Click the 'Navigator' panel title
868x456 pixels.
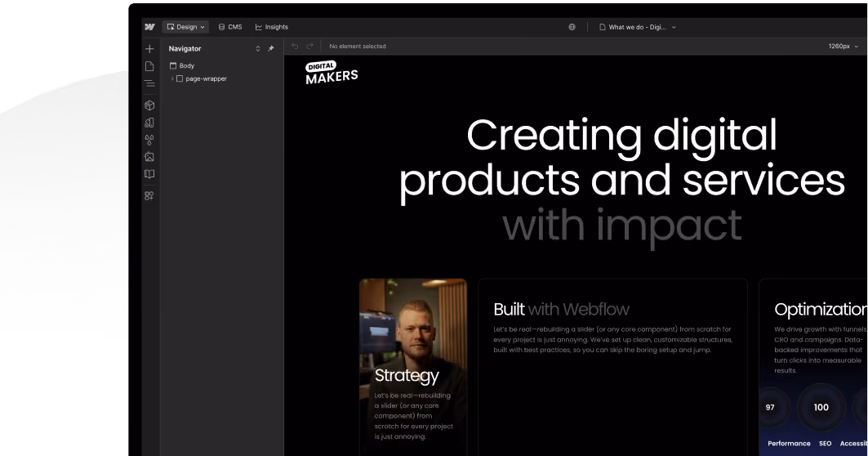185,49
